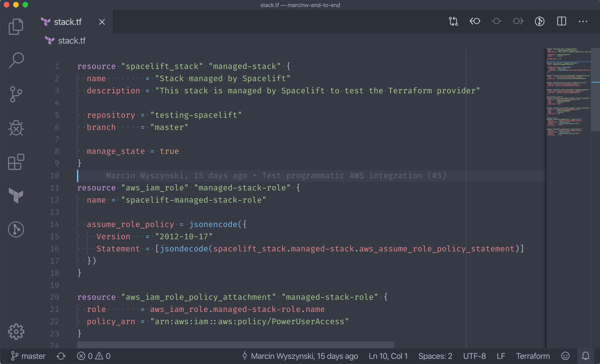600x364 pixels.
Task: Click the "master" branch value on line 6
Action: tap(169, 127)
